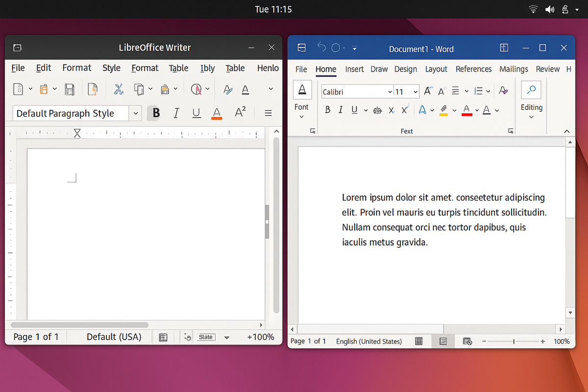Click the Copy icon in Writer toolbar
The width and height of the screenshot is (588, 392).
[139, 89]
